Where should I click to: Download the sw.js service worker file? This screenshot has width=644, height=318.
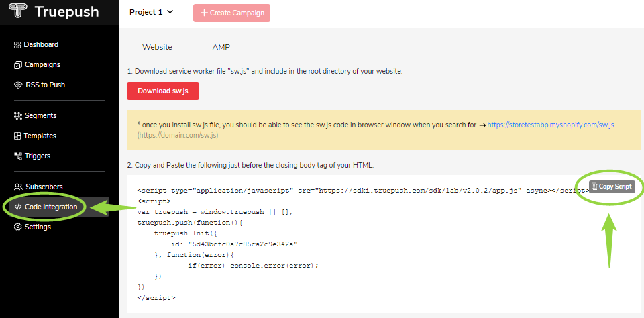pyautogui.click(x=163, y=91)
